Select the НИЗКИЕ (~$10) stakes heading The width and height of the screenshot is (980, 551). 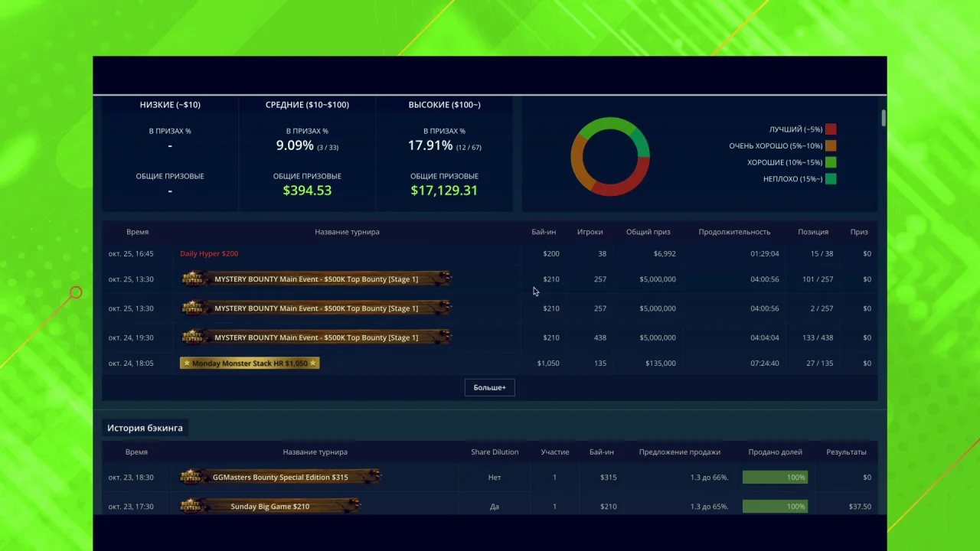[170, 104]
